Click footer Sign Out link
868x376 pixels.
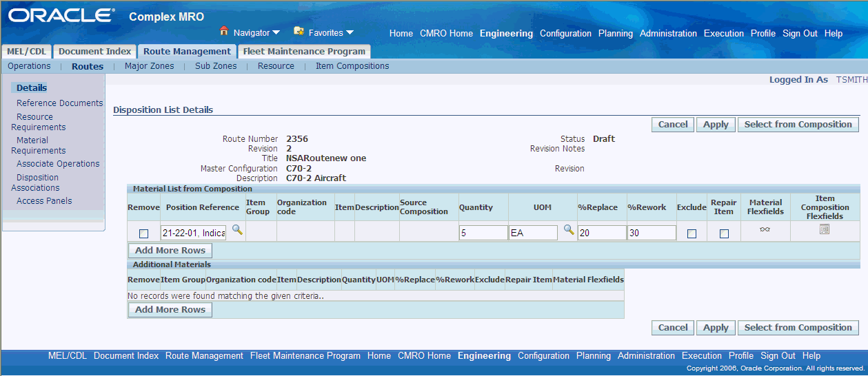pos(778,356)
